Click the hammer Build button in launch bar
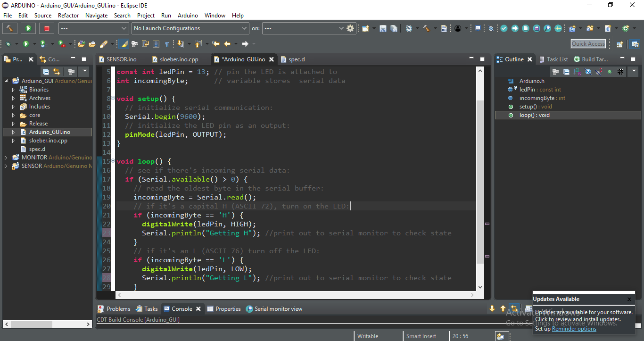 tap(9, 28)
